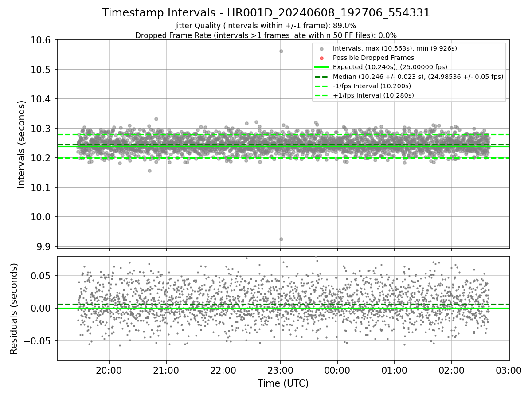Viewport: 532px width, 399px height.
Task: Click the x-axis tick label '22:00'
Action: pos(223,370)
